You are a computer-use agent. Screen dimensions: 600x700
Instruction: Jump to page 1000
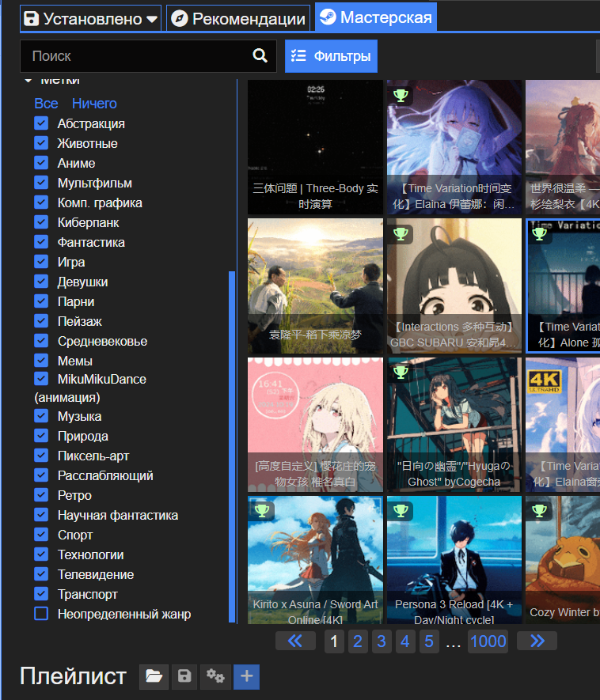pos(488,641)
